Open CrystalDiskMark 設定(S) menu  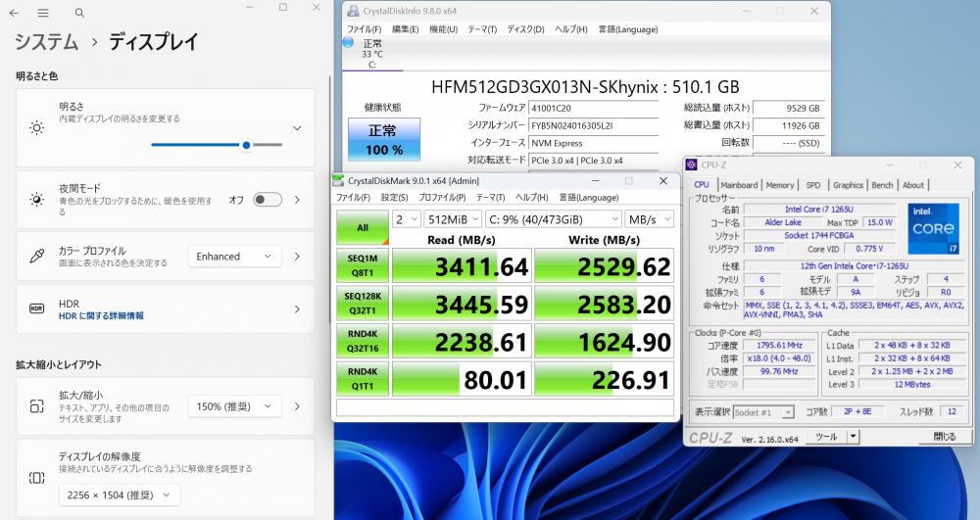point(394,197)
